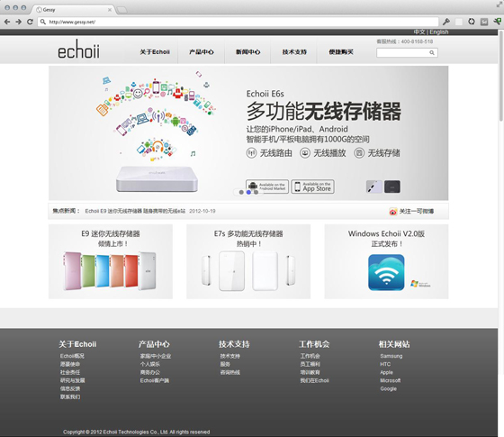504x437 pixels.
Task: Open footer link 研究与发展
Action: coord(72,380)
